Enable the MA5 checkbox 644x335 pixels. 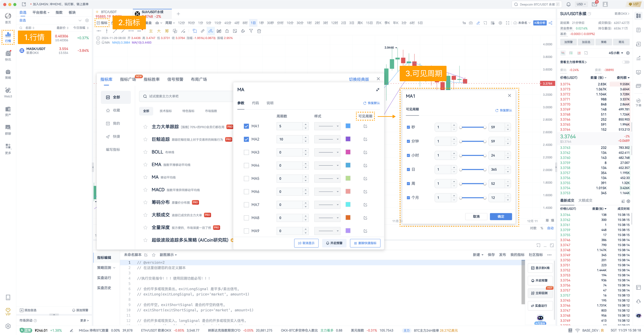246,179
